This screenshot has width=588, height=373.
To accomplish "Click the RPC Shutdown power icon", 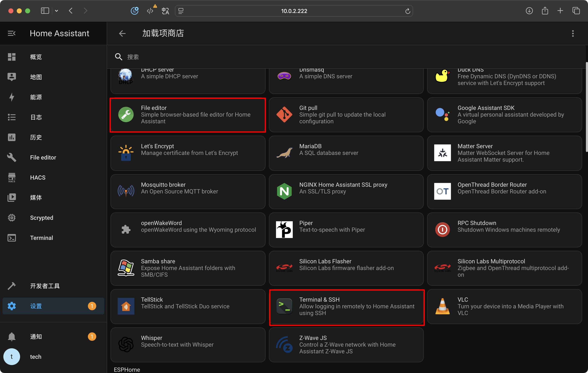I will (x=442, y=229).
